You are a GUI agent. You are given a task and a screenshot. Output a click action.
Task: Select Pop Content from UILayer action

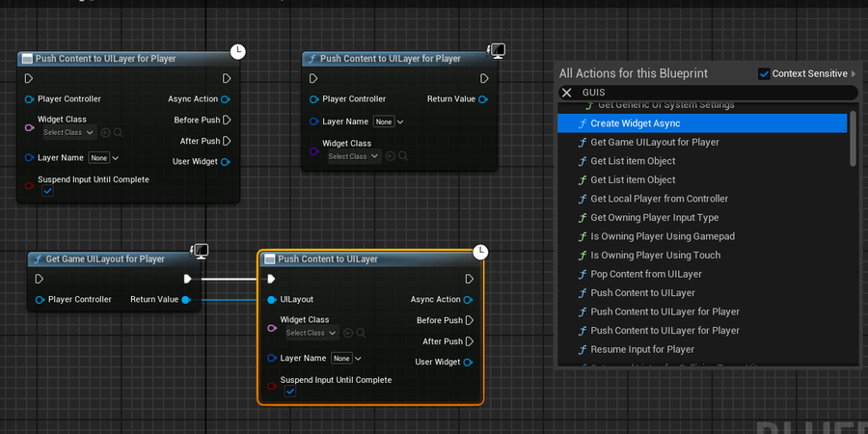702,274
